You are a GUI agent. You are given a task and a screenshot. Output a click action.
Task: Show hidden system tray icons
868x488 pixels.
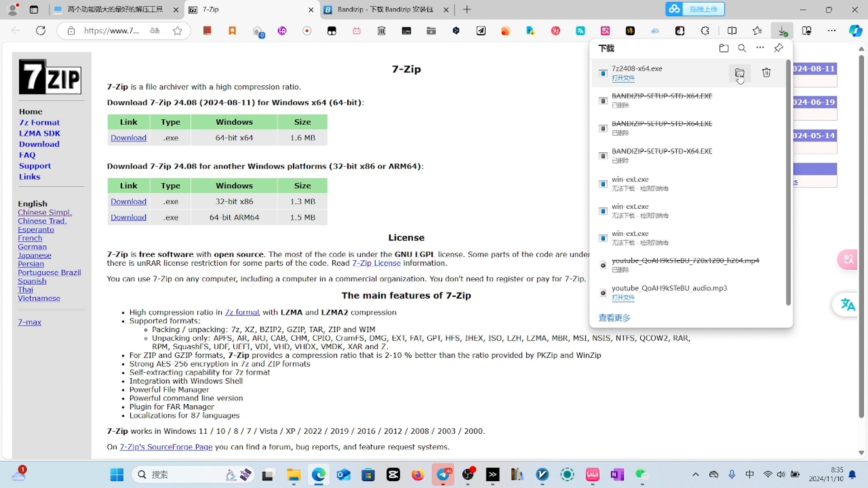[x=695, y=474]
